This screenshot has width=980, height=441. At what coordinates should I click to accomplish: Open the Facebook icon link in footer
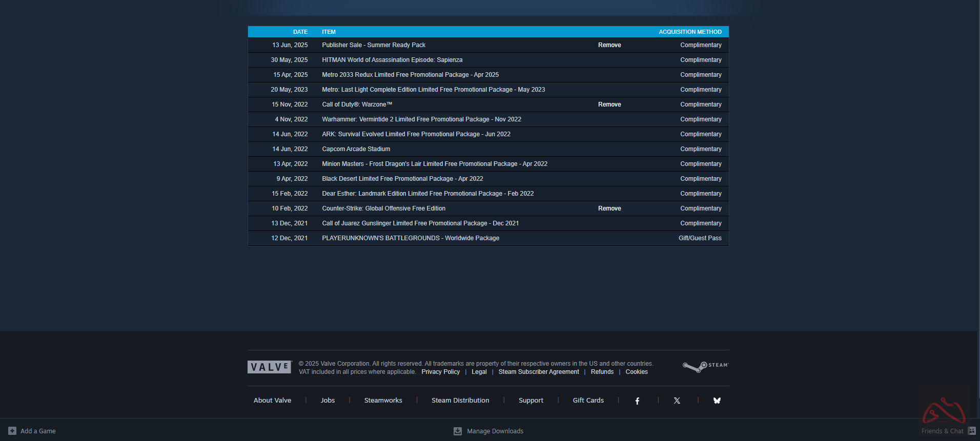click(637, 401)
